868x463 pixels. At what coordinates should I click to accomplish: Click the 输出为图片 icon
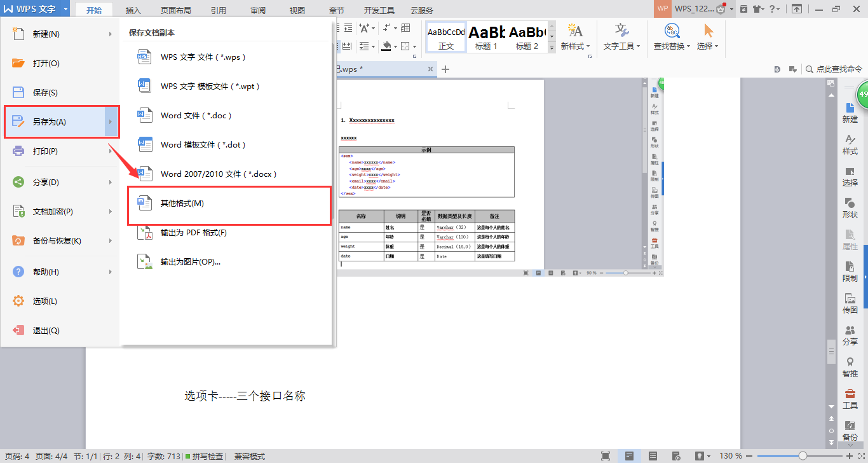146,261
